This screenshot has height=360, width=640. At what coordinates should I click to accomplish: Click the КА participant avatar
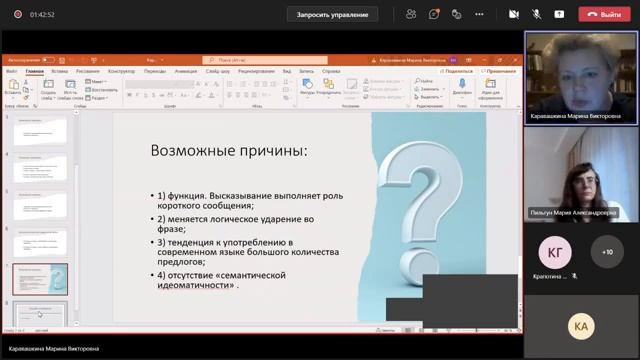coord(581,326)
